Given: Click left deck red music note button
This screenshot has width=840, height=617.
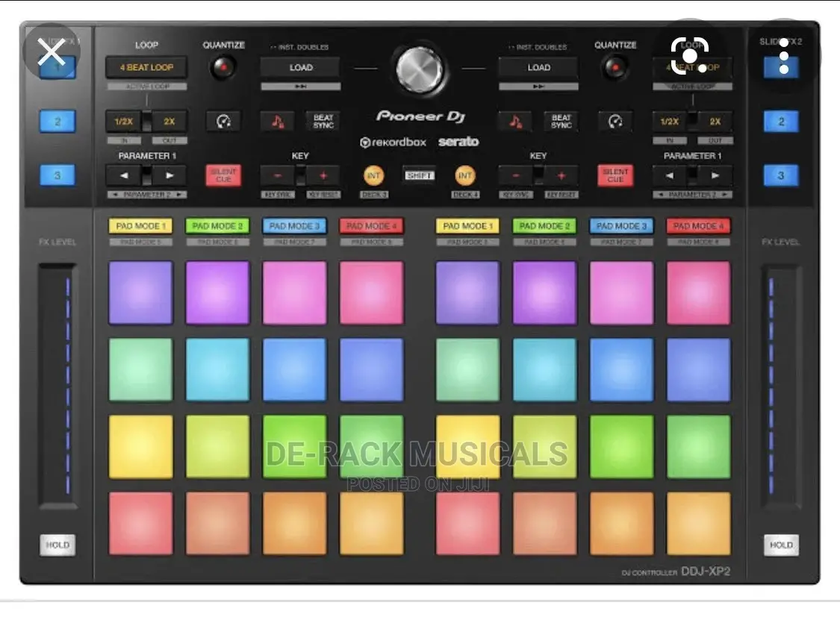Looking at the screenshot, I should pos(277,122).
